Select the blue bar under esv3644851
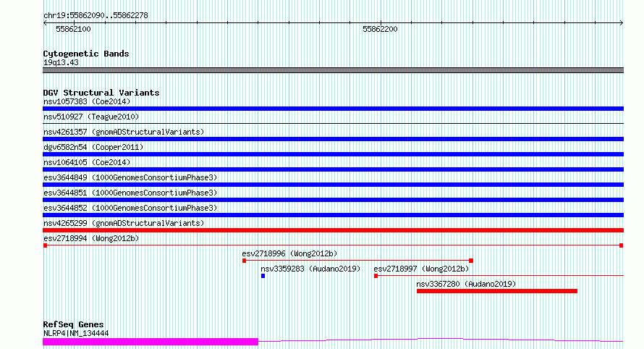This screenshot has width=644, height=349. tap(333, 200)
